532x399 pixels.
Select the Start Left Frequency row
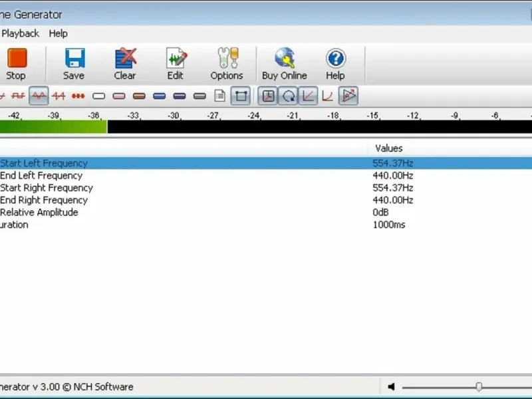pos(266,163)
